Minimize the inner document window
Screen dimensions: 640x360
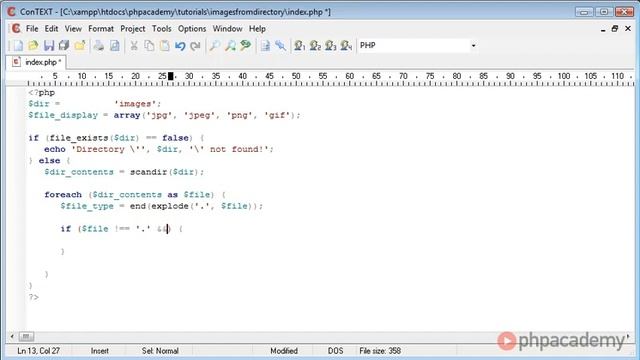click(603, 29)
